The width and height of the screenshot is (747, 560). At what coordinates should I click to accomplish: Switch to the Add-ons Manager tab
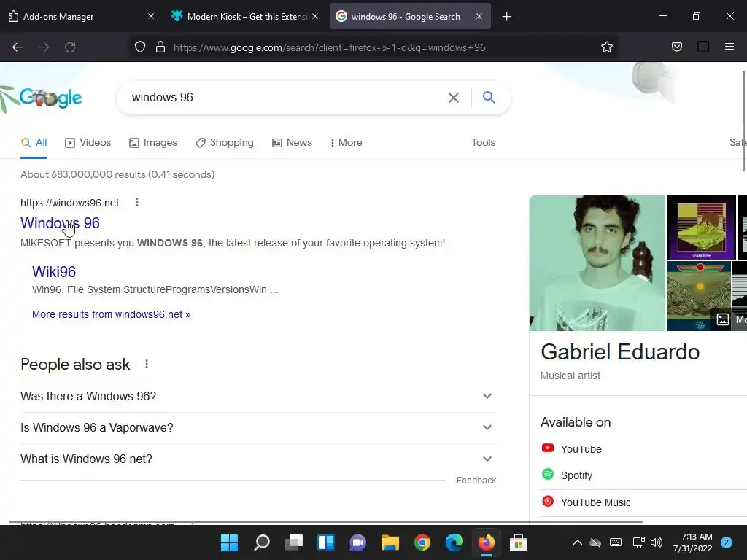tap(81, 16)
